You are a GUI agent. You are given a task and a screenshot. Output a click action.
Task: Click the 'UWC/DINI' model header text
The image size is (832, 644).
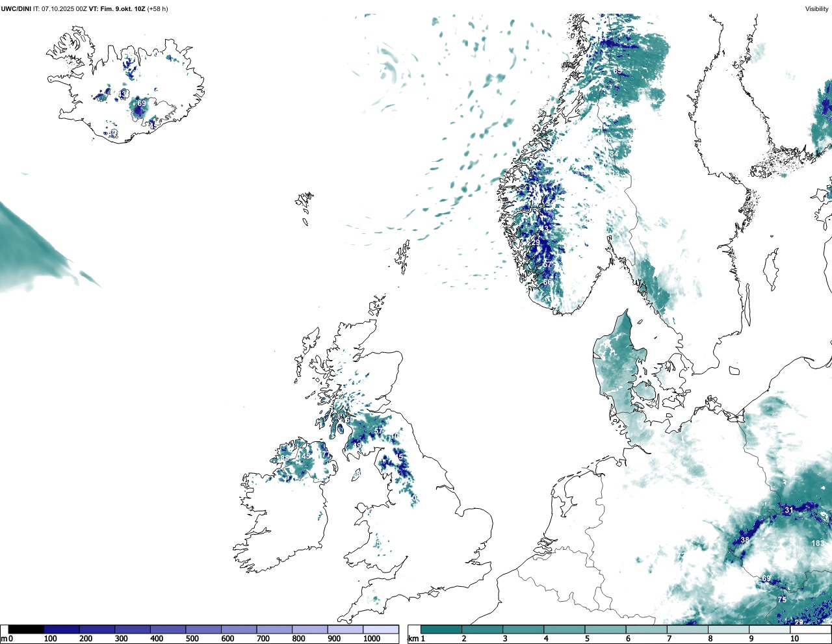(16, 9)
